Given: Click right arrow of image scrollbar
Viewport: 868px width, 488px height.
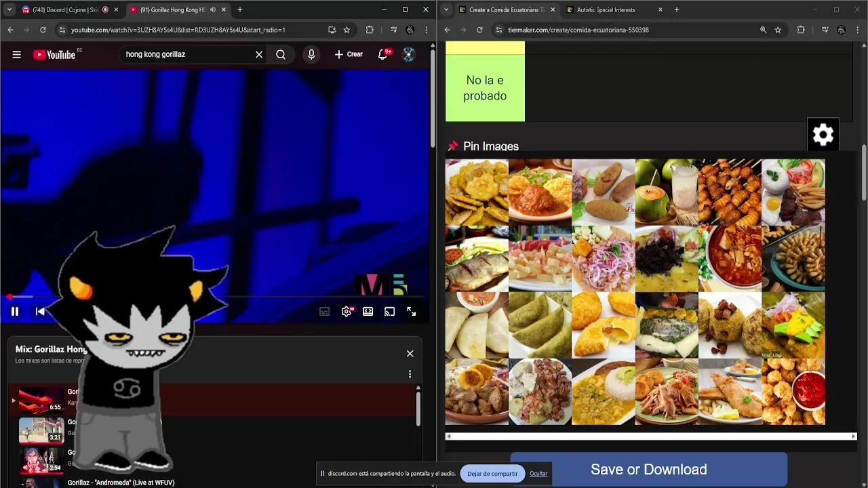Looking at the screenshot, I should click(853, 436).
